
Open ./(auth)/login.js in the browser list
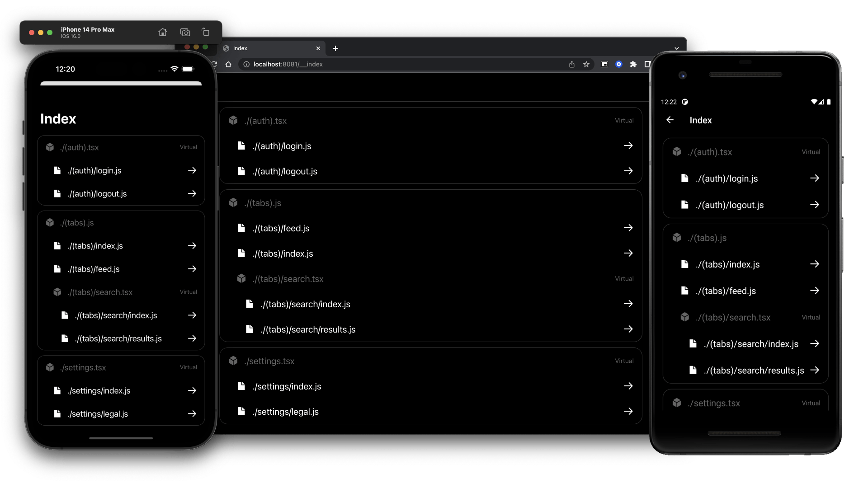[282, 146]
